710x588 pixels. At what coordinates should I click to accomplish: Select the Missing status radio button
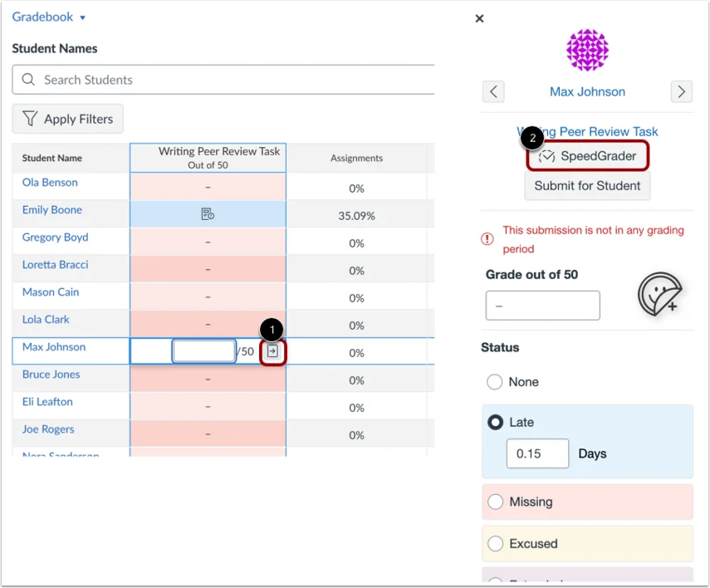(x=495, y=502)
